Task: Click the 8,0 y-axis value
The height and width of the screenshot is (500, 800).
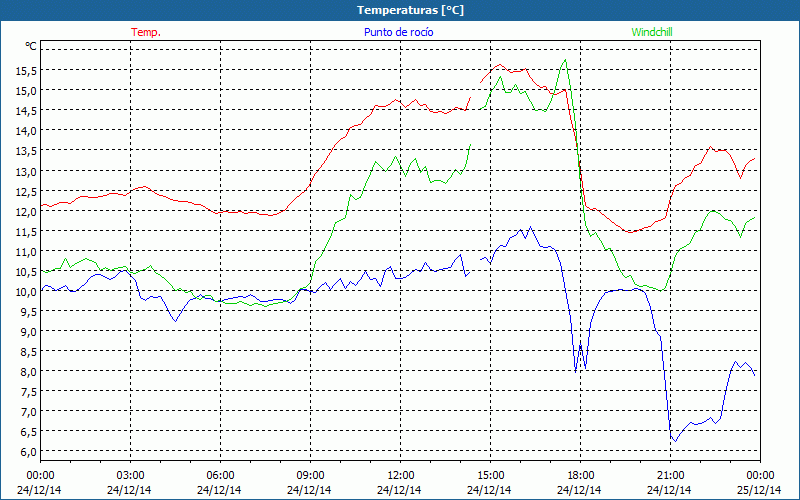Action: pos(29,371)
